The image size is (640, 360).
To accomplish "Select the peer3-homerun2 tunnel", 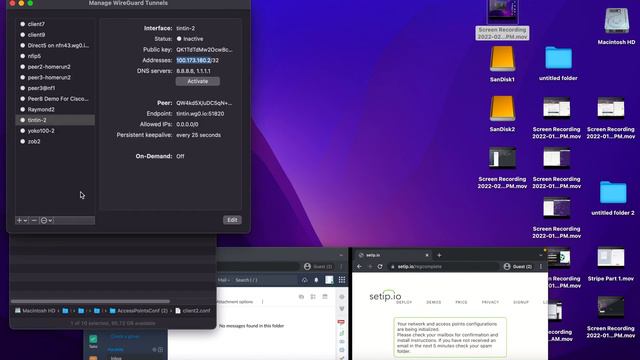I will click(x=55, y=77).
